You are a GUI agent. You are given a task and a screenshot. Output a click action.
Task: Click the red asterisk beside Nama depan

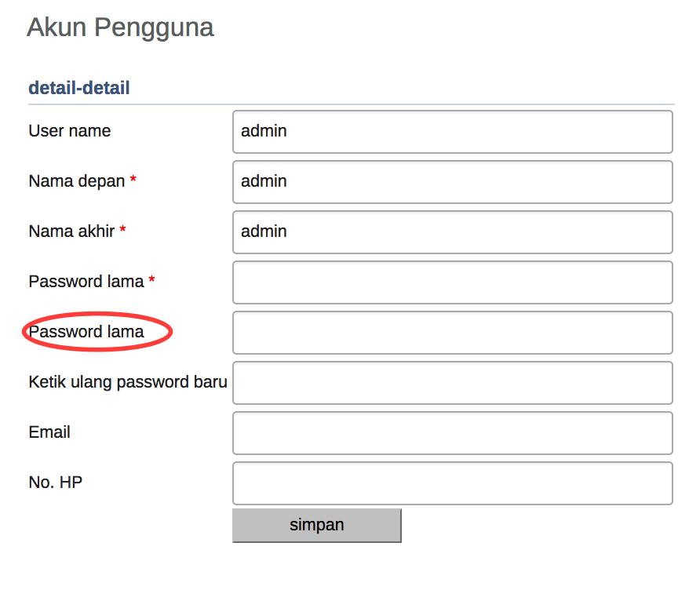point(133,180)
